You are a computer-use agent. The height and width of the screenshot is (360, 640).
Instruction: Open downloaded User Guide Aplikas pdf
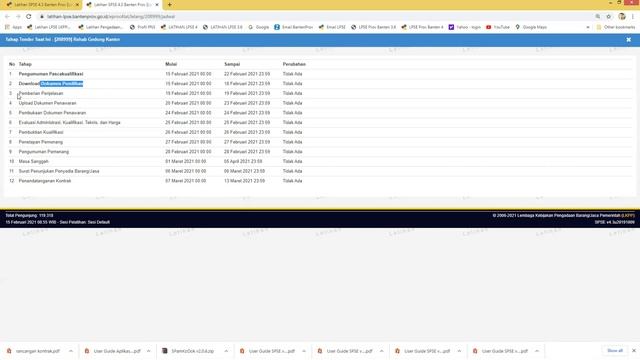112,351
